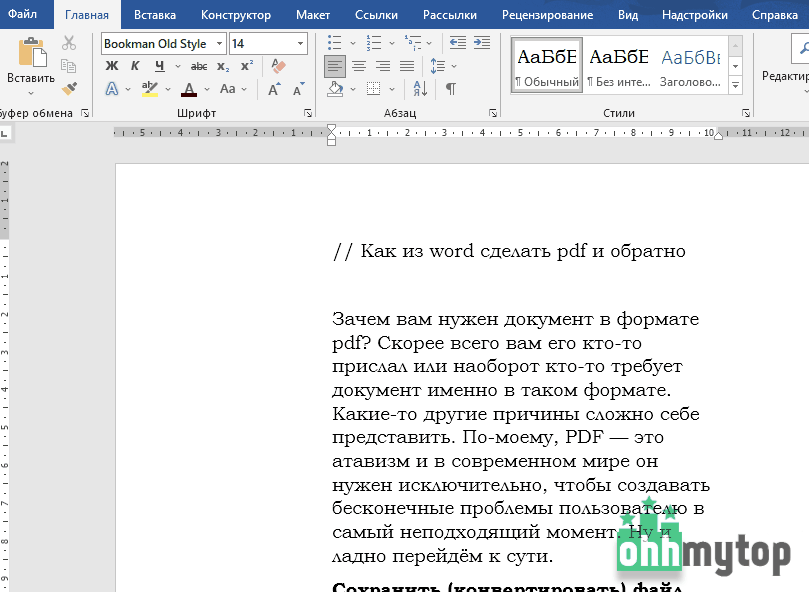Open Clipboard pane launcher
This screenshot has height=592, width=809.
point(85,113)
